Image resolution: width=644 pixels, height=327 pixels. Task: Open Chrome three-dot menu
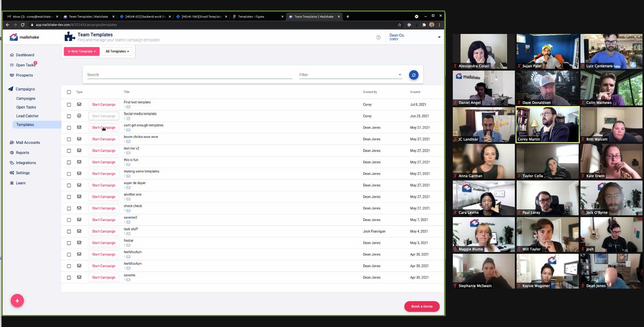(x=440, y=25)
